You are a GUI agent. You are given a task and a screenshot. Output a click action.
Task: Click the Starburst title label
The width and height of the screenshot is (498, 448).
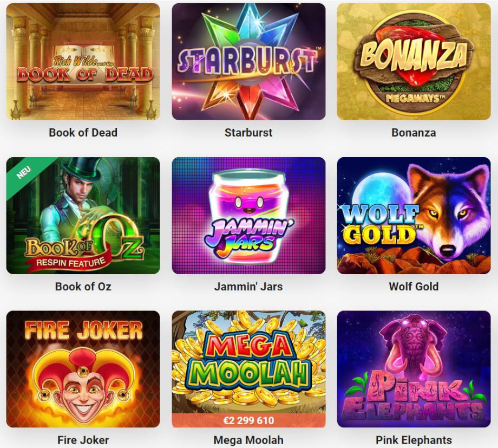(248, 133)
